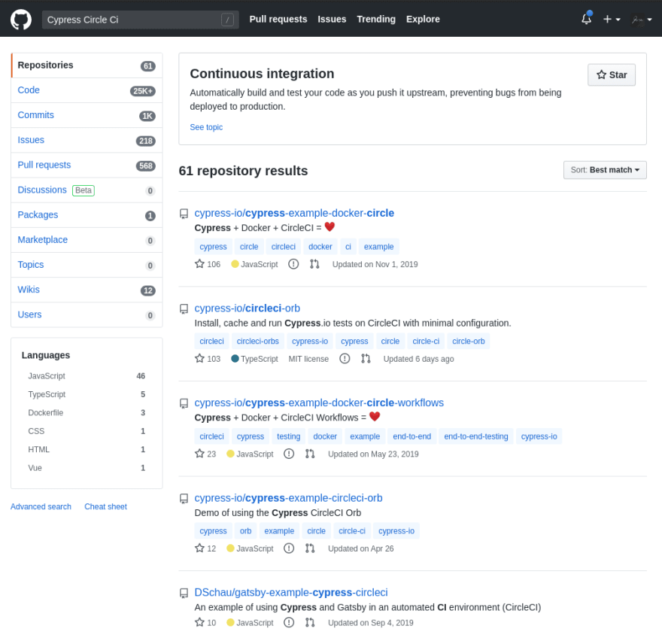This screenshot has height=644, width=662.
Task: Open Trending in top navigation
Action: pyautogui.click(x=376, y=20)
